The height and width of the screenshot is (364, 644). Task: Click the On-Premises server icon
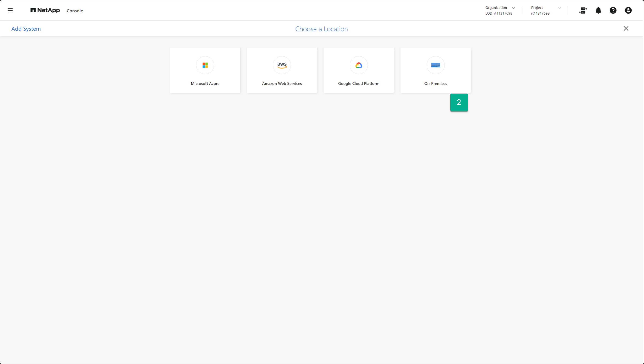click(435, 65)
